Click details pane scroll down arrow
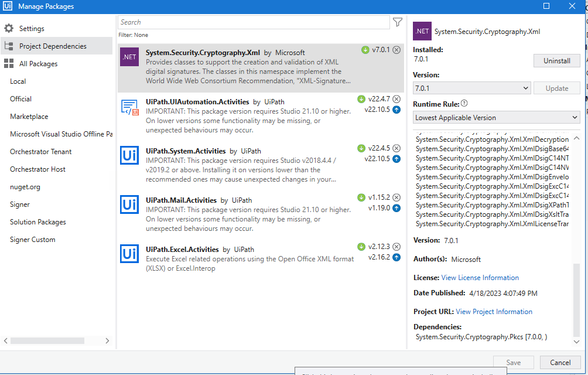This screenshot has height=375, width=588. (x=577, y=342)
